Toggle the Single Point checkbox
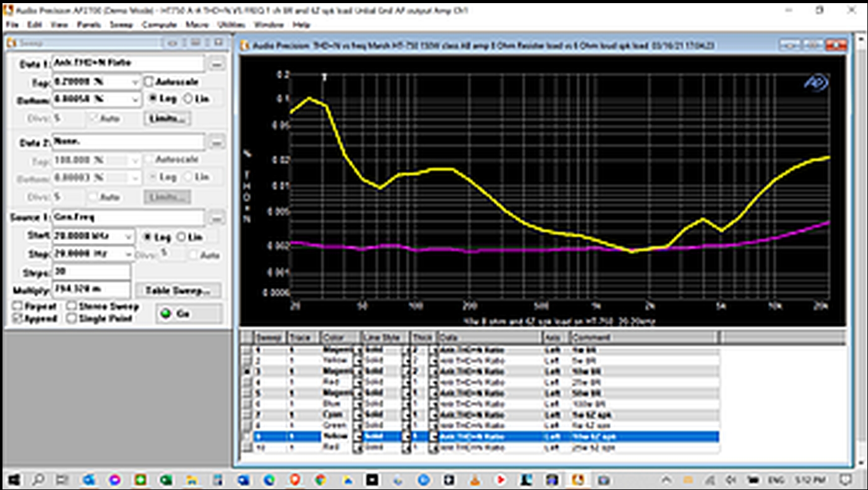Image resolution: width=868 pixels, height=490 pixels. pyautogui.click(x=72, y=318)
